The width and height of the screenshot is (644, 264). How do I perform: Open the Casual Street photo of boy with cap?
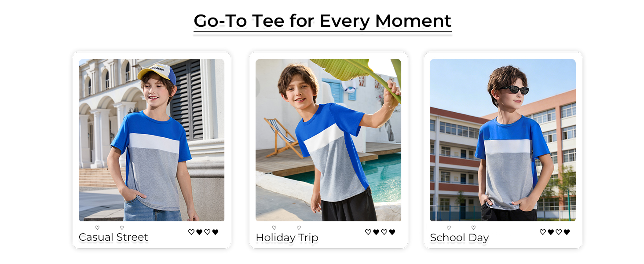pos(151,140)
